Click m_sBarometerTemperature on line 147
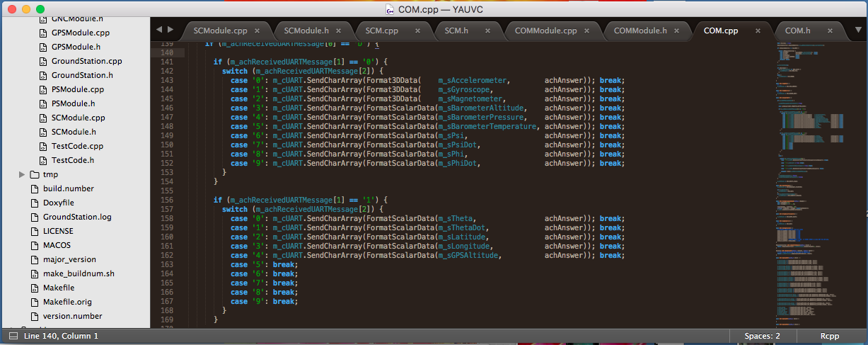Image resolution: width=868 pixels, height=345 pixels. [489, 126]
